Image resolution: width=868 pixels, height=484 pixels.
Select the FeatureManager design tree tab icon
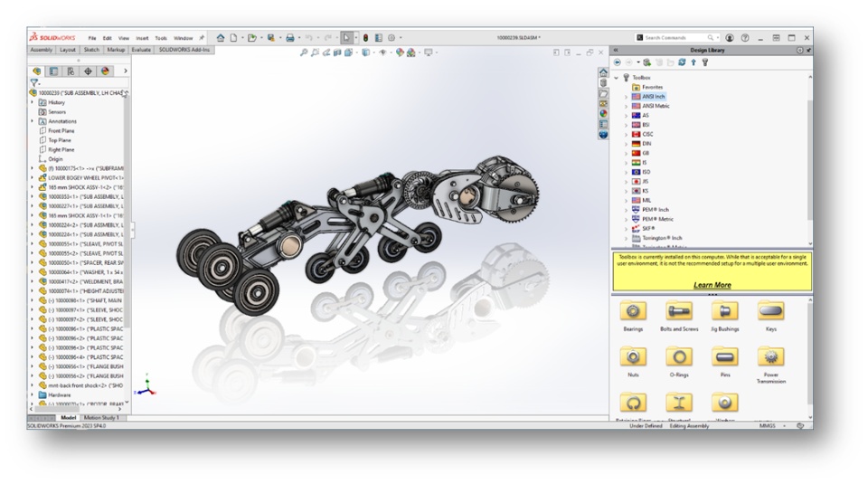pyautogui.click(x=37, y=71)
